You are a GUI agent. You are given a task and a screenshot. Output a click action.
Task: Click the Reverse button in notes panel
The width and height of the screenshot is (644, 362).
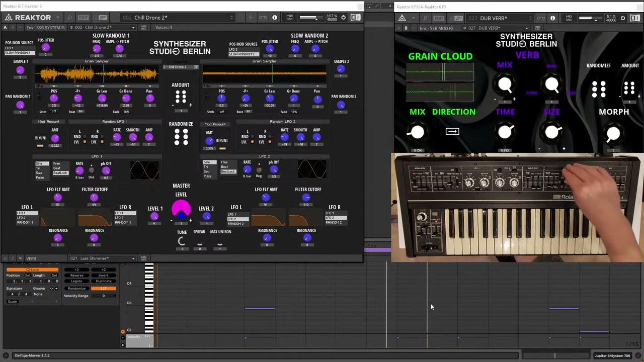(x=77, y=276)
